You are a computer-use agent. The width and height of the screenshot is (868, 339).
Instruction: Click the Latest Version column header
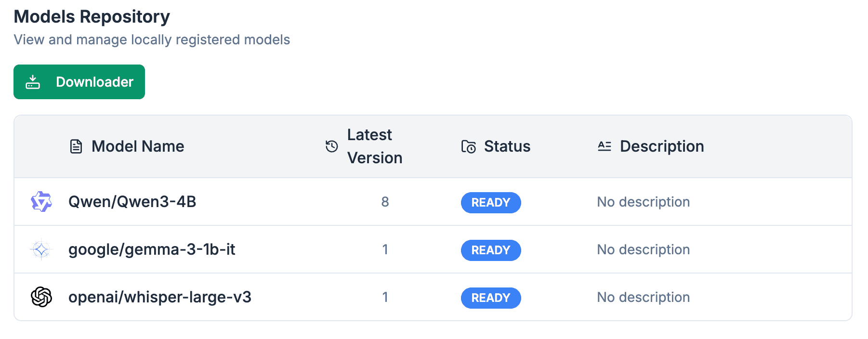point(374,146)
